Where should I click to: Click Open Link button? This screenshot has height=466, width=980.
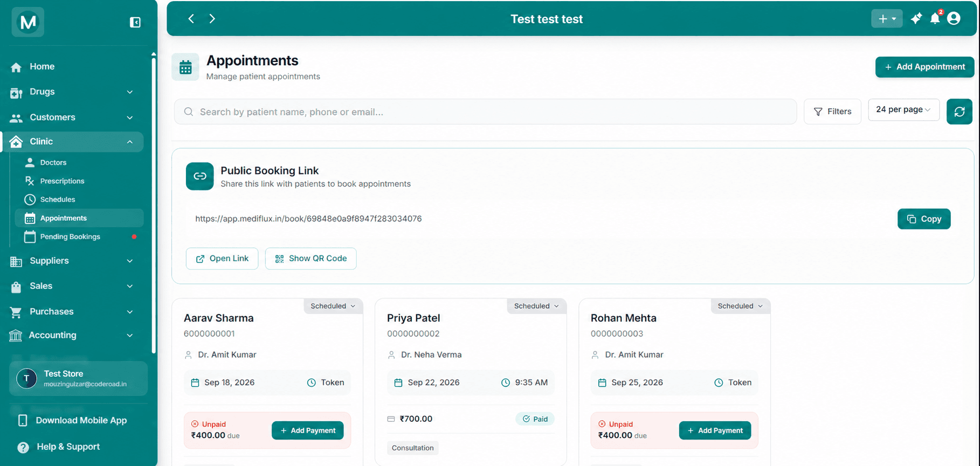(222, 259)
